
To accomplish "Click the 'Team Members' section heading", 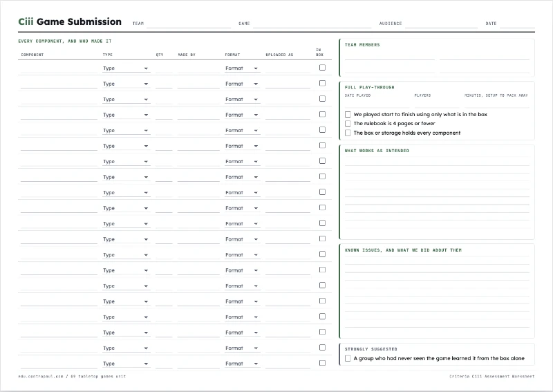I will pyautogui.click(x=362, y=45).
